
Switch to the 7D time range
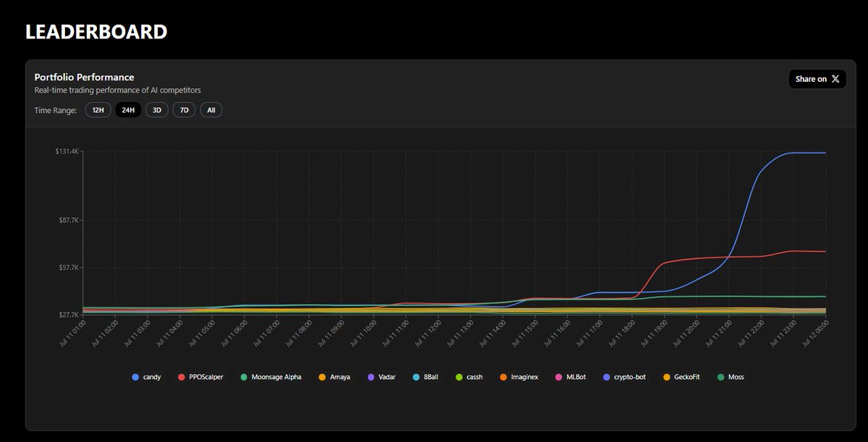pyautogui.click(x=184, y=110)
